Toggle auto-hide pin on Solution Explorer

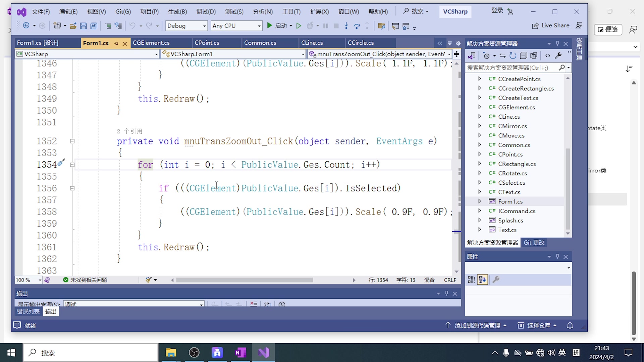[x=557, y=44]
